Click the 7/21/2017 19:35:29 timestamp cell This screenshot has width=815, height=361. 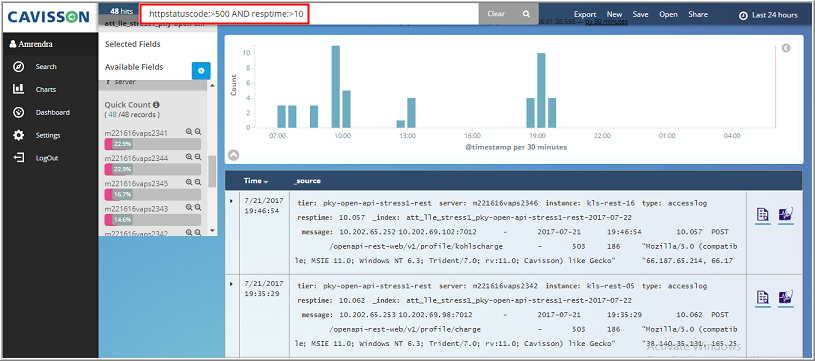(x=264, y=288)
